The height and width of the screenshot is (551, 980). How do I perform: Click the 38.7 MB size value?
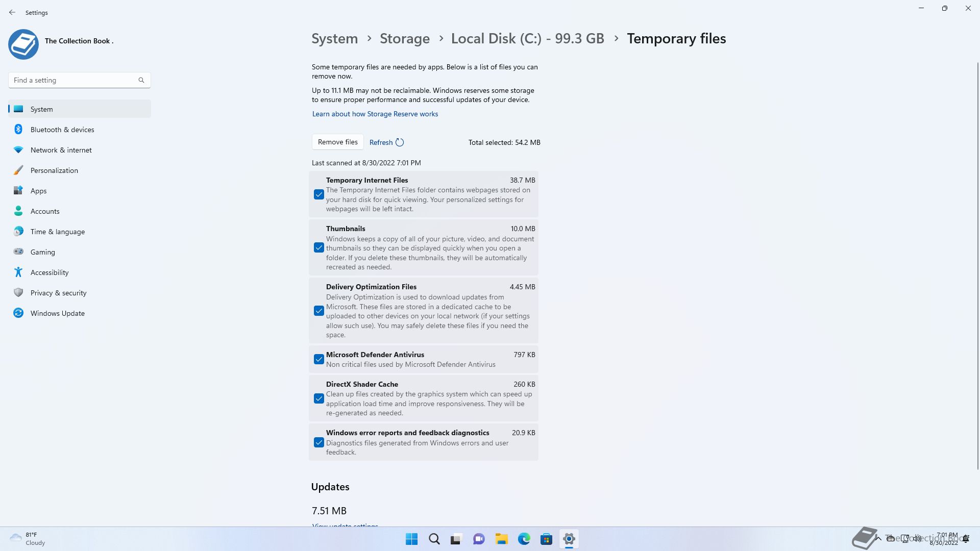[522, 180]
